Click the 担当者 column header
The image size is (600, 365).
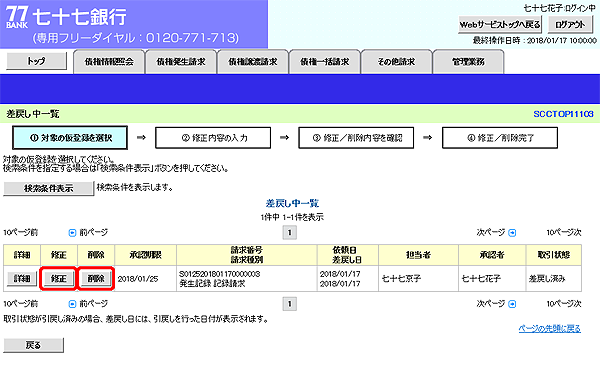419,255
